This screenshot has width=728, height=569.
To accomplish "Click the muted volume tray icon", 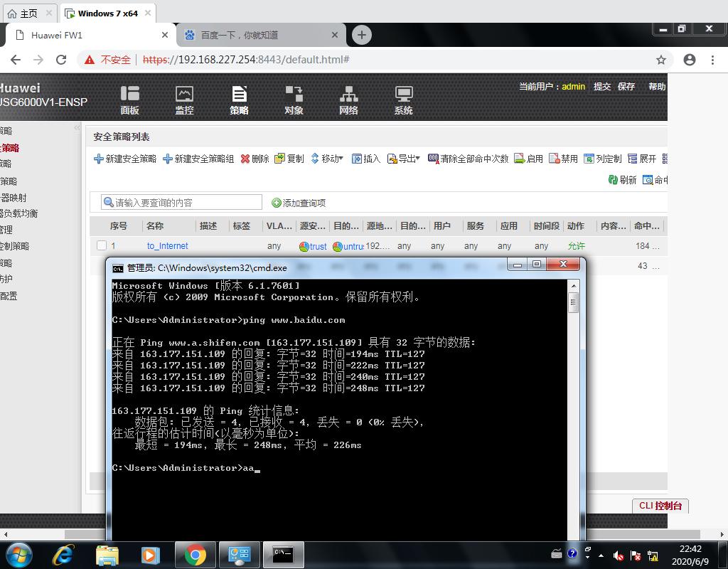I will click(618, 555).
